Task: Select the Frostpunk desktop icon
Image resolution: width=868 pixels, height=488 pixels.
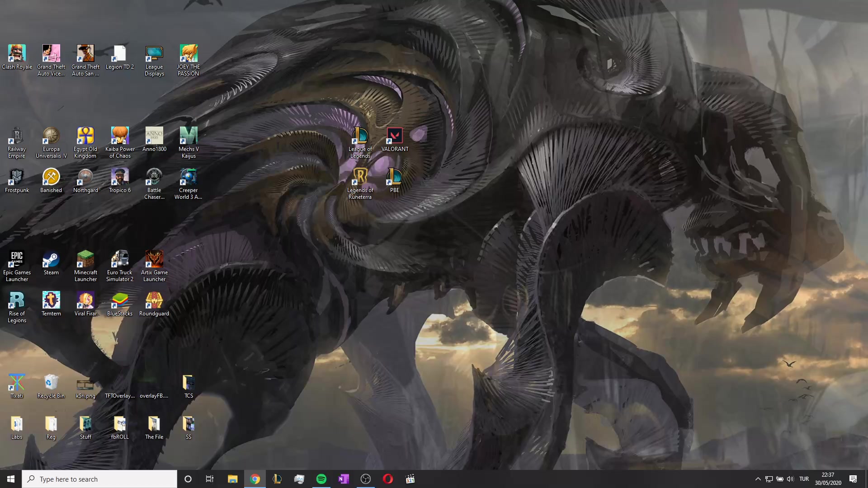Action: 17,181
